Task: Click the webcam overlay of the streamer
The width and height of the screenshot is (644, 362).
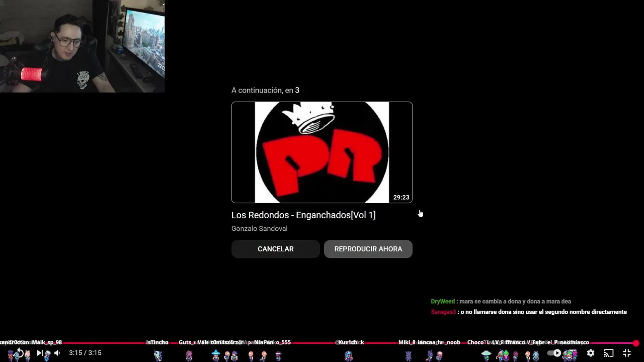Action: pyautogui.click(x=82, y=46)
